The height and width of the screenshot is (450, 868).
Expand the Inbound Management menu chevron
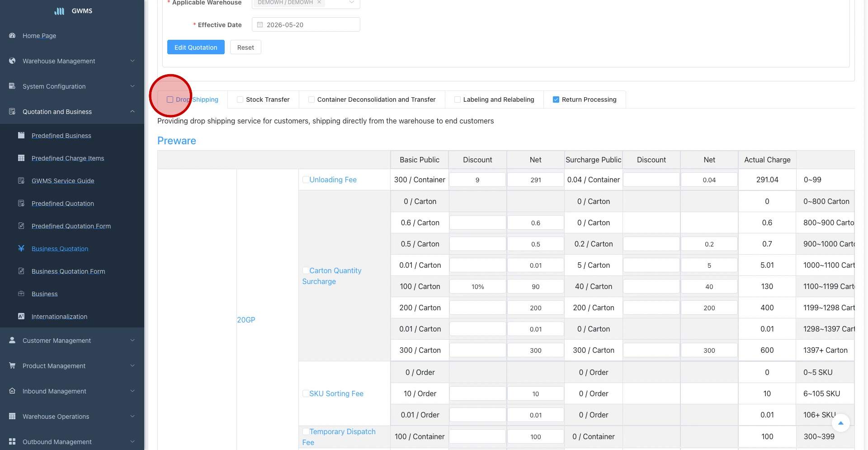[132, 391]
